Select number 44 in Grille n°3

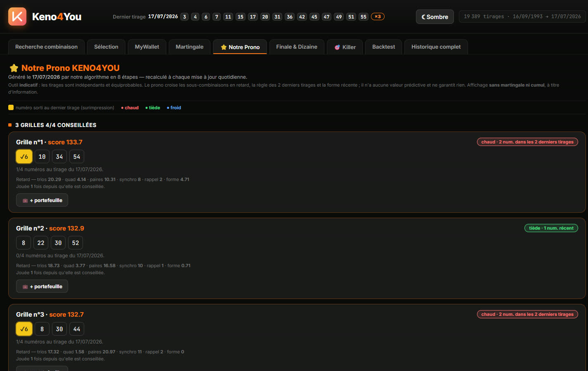pyautogui.click(x=77, y=329)
